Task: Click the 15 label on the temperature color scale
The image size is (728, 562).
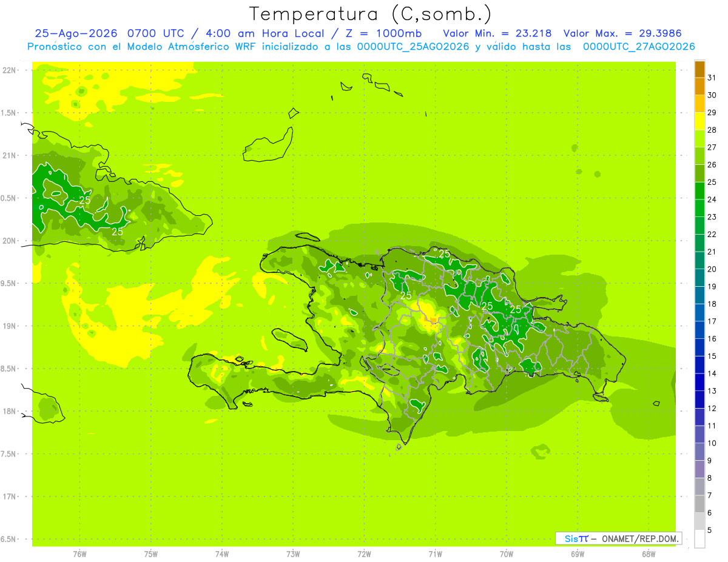Action: pos(712,356)
